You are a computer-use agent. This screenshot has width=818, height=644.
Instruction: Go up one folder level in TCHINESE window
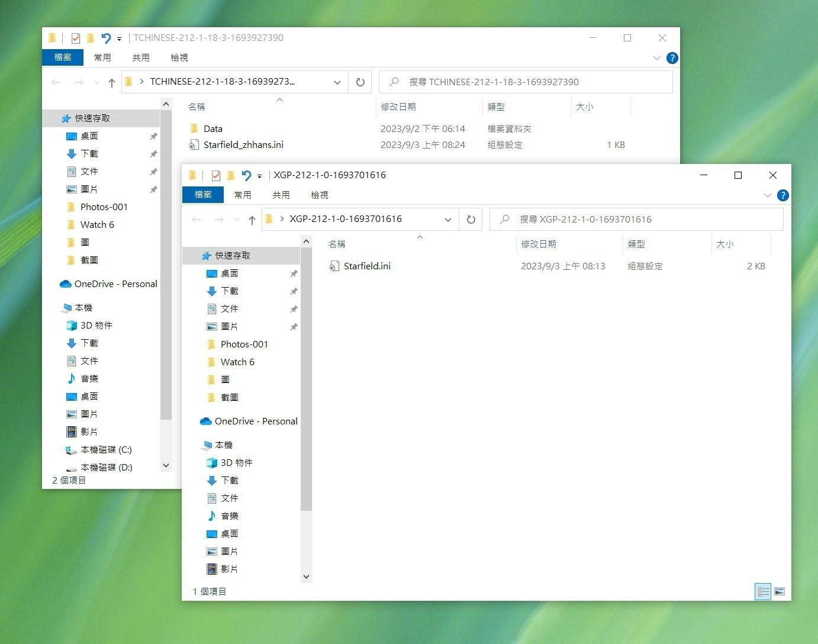click(112, 82)
